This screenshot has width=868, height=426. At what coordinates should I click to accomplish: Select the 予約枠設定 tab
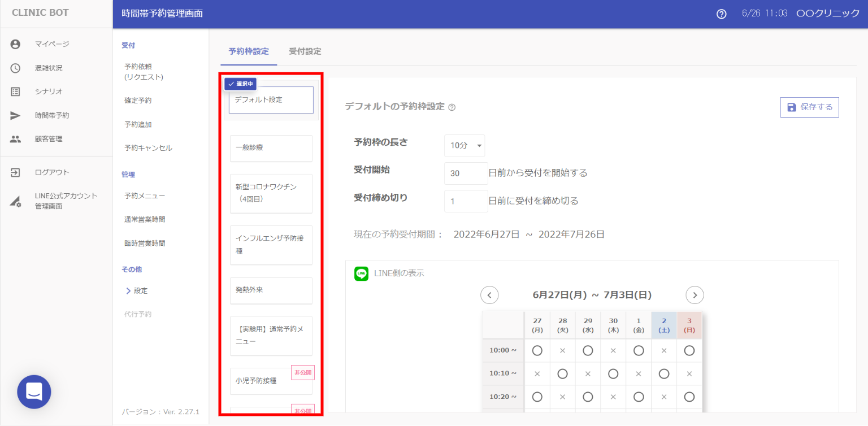[249, 51]
